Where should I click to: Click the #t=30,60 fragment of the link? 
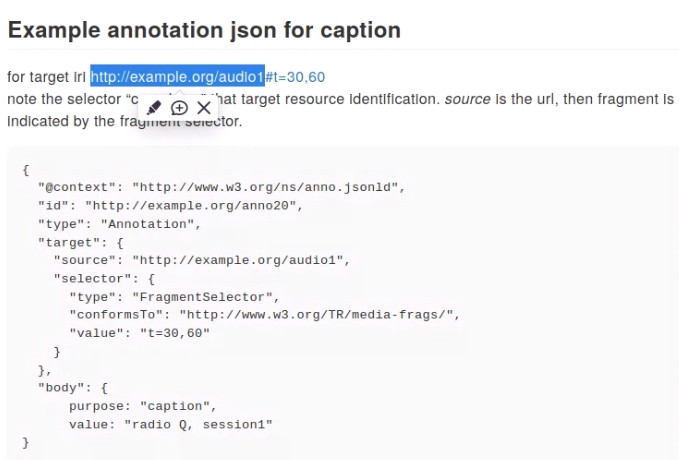(295, 77)
